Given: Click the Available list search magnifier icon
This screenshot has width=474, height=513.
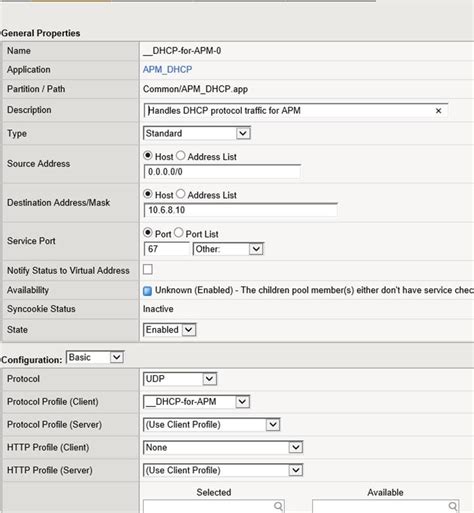Looking at the screenshot, I should pyautogui.click(x=453, y=506).
